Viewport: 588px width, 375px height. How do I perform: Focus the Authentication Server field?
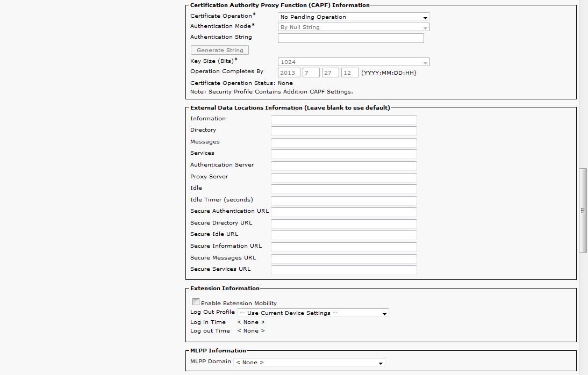(x=343, y=166)
